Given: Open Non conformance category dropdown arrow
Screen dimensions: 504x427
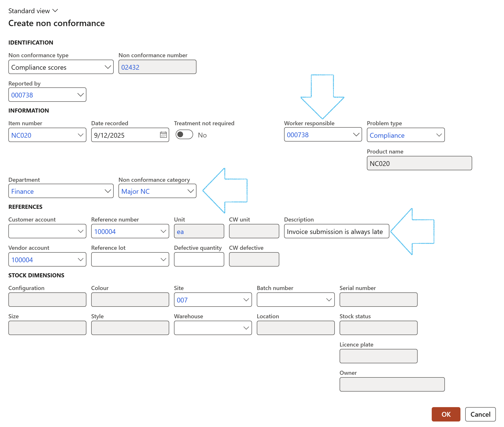Looking at the screenshot, I should [190, 191].
